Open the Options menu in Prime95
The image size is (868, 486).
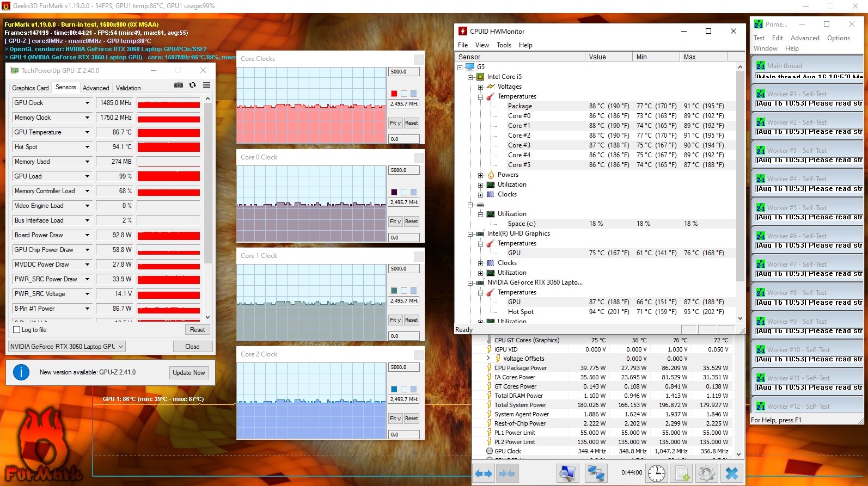[x=838, y=38]
